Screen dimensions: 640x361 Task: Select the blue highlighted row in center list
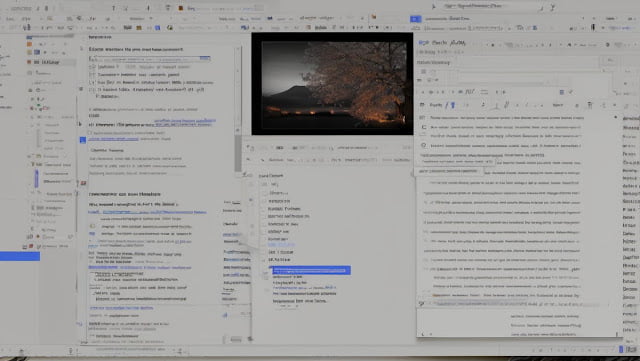[311, 270]
